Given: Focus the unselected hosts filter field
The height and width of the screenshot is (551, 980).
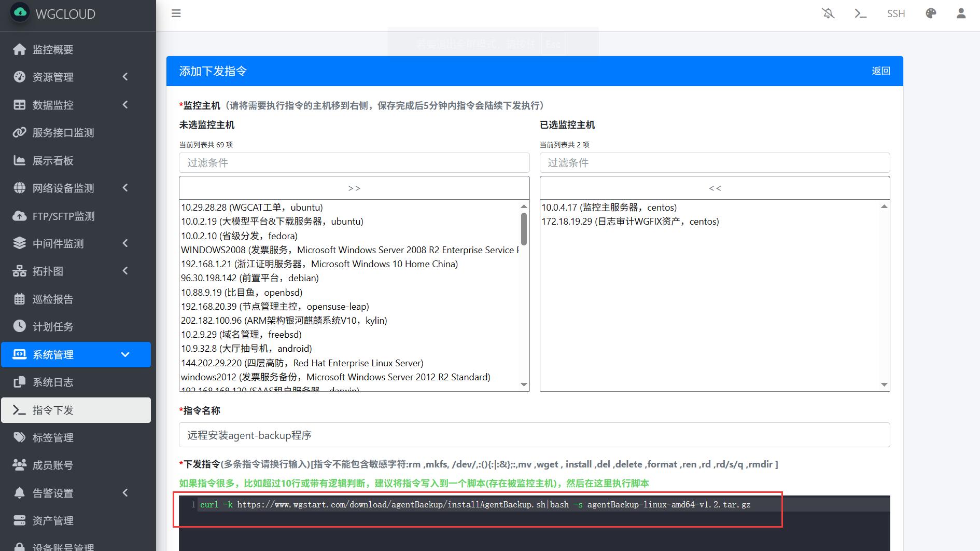Looking at the screenshot, I should tap(354, 163).
